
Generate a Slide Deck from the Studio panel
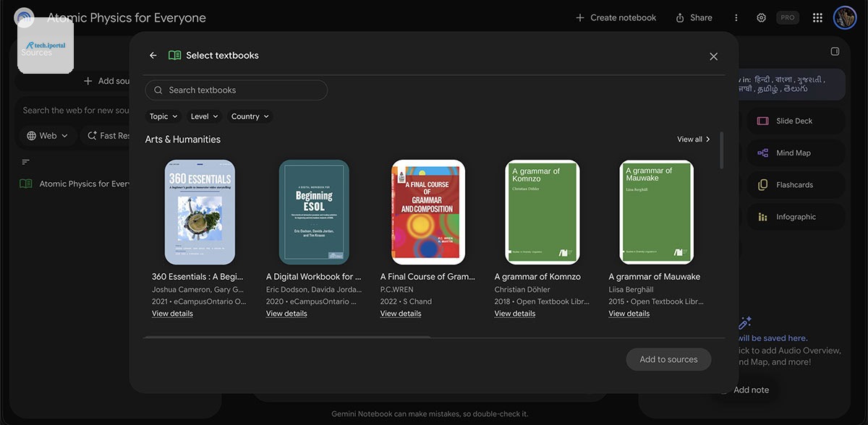click(x=796, y=121)
